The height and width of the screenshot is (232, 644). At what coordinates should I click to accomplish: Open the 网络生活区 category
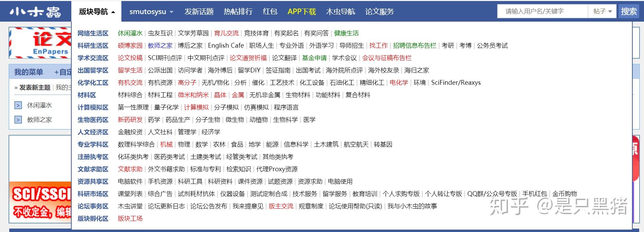93,33
